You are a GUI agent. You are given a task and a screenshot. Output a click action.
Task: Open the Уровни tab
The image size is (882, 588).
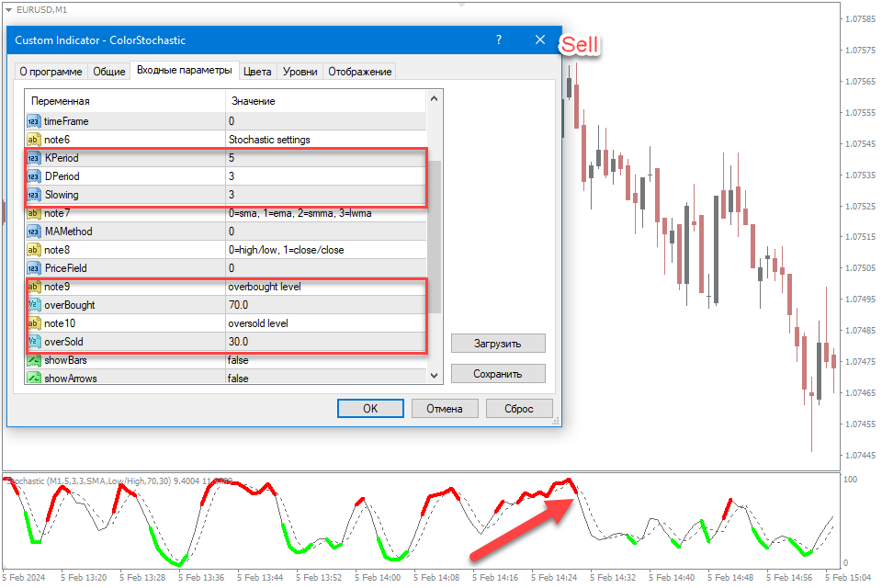pyautogui.click(x=300, y=72)
